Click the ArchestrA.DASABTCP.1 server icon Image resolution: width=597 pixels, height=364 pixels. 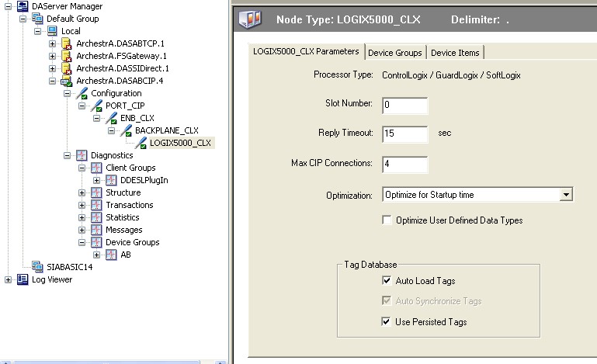click(67, 43)
